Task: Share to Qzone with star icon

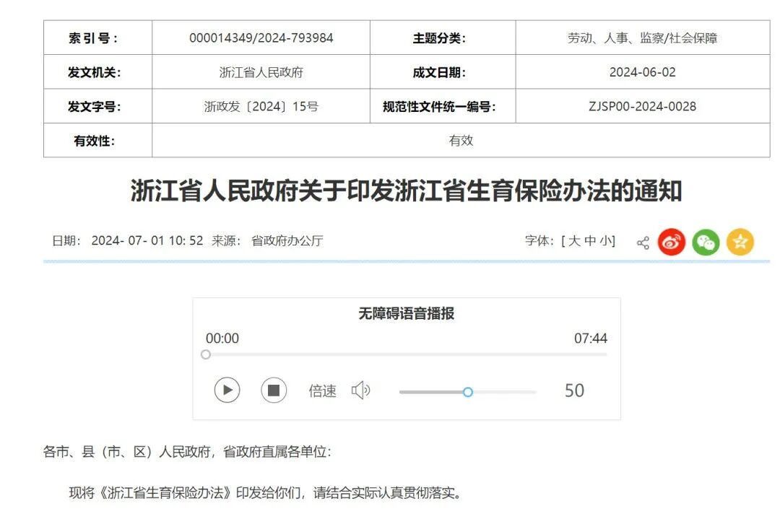Action: [x=740, y=242]
